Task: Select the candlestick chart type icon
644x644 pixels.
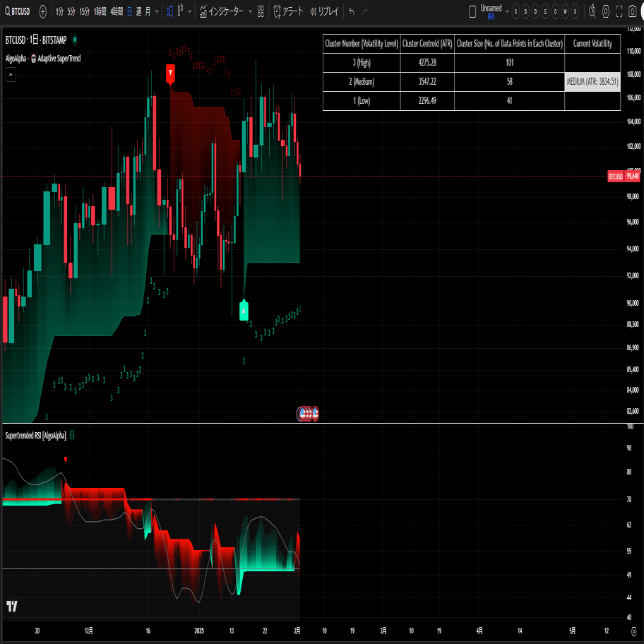Action: (170, 11)
